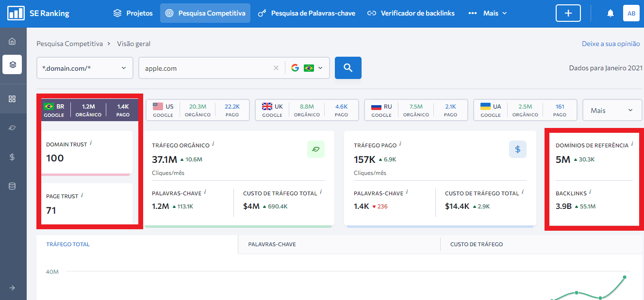Open the Google Brazil search engine dropdown

pyautogui.click(x=307, y=68)
